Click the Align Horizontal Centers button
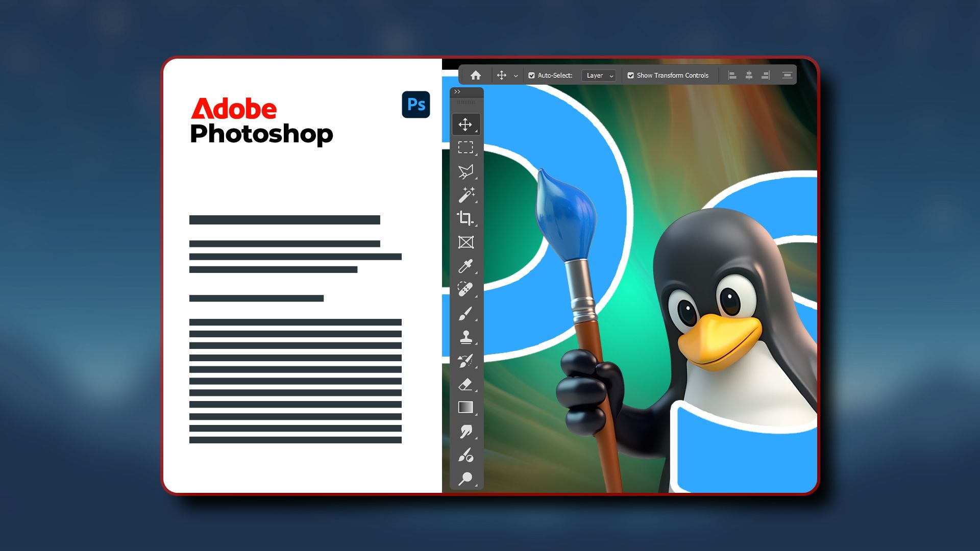Image resolution: width=980 pixels, height=551 pixels. [x=748, y=75]
